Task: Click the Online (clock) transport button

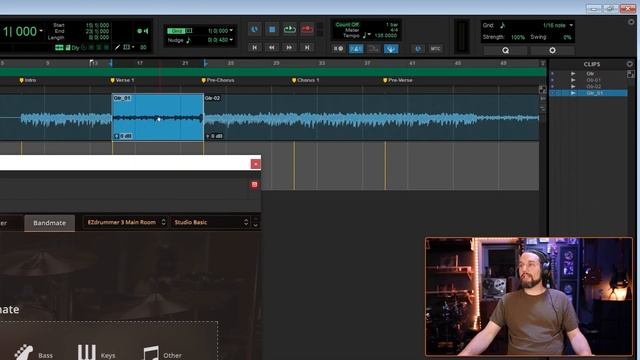Action: pos(254,29)
